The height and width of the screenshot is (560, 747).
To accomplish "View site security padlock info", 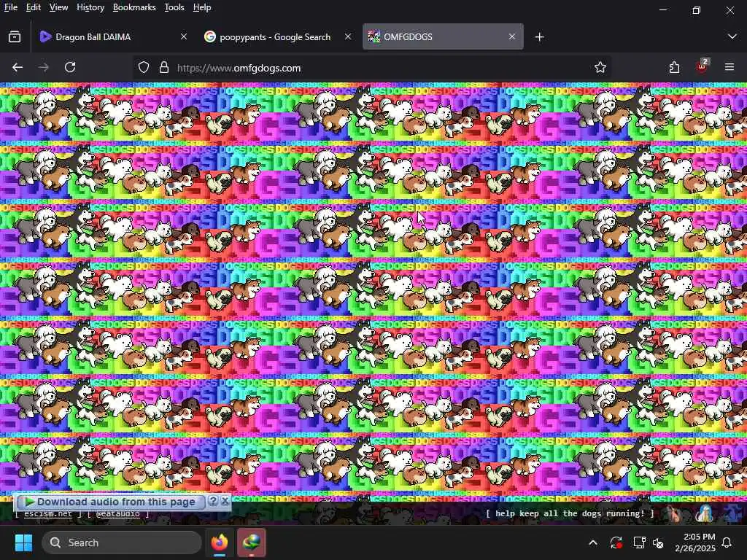I will click(164, 68).
